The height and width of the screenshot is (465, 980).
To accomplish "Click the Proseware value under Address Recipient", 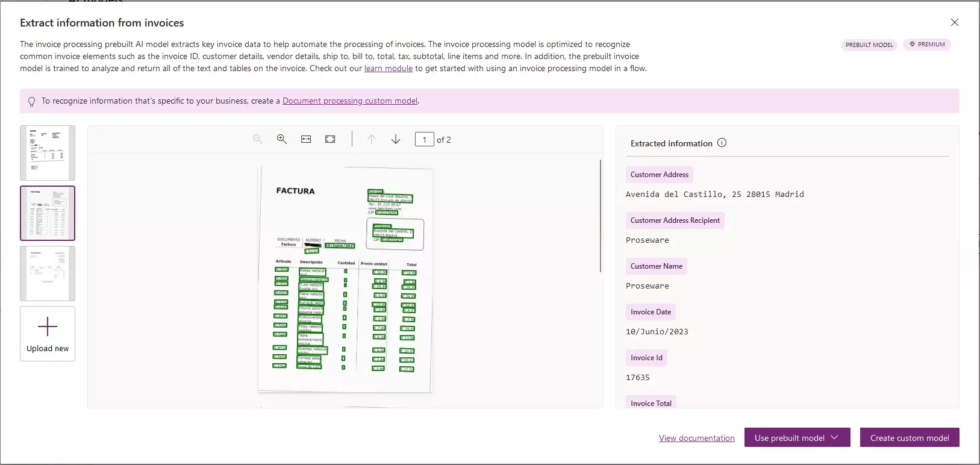I will point(648,240).
